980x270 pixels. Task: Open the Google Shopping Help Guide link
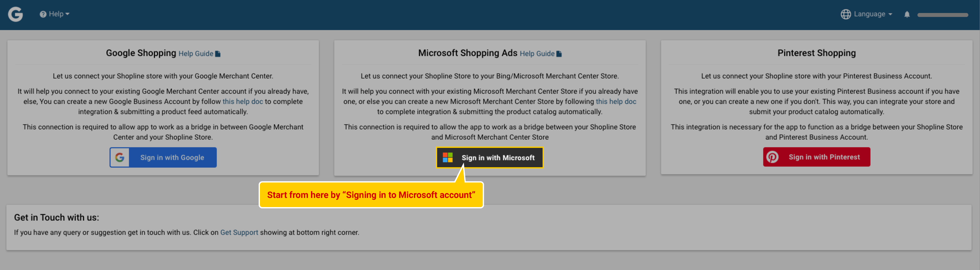point(196,53)
